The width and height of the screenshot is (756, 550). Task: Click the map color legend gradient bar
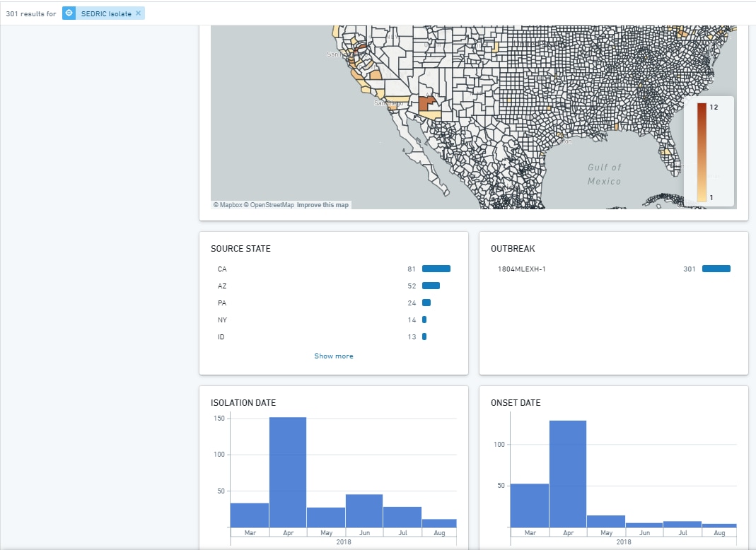[702, 152]
